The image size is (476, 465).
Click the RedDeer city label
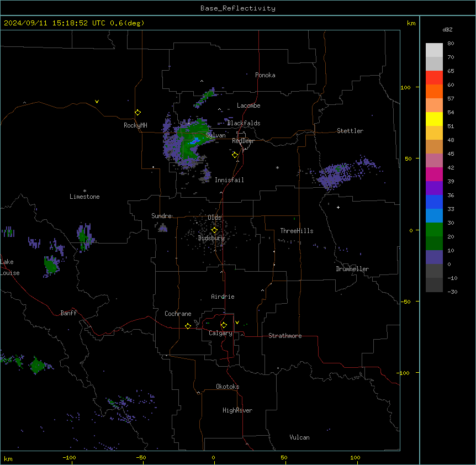coord(243,141)
